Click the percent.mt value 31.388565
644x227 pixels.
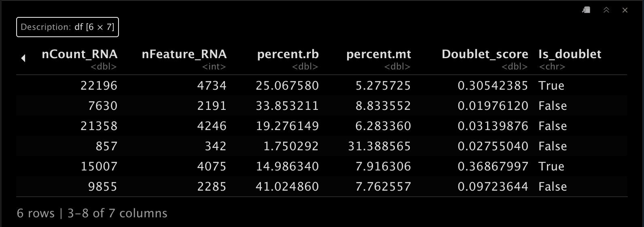pyautogui.click(x=379, y=146)
